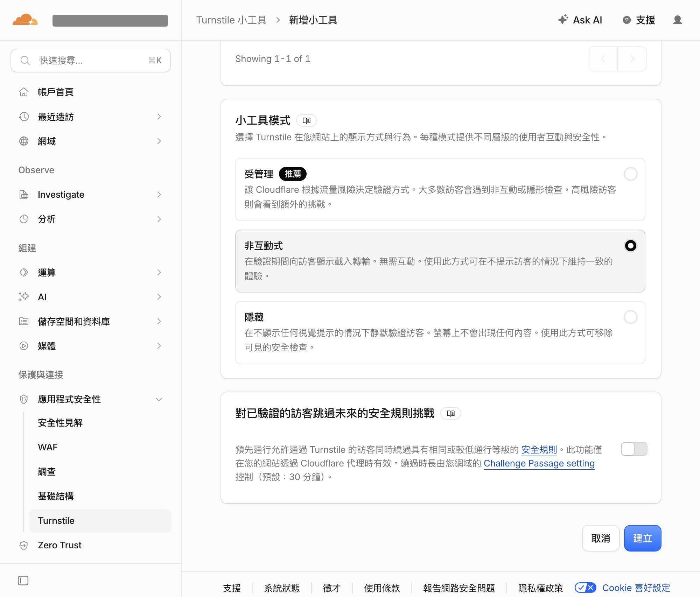
Task: Click the Zero Trust shield icon
Action: 24,545
